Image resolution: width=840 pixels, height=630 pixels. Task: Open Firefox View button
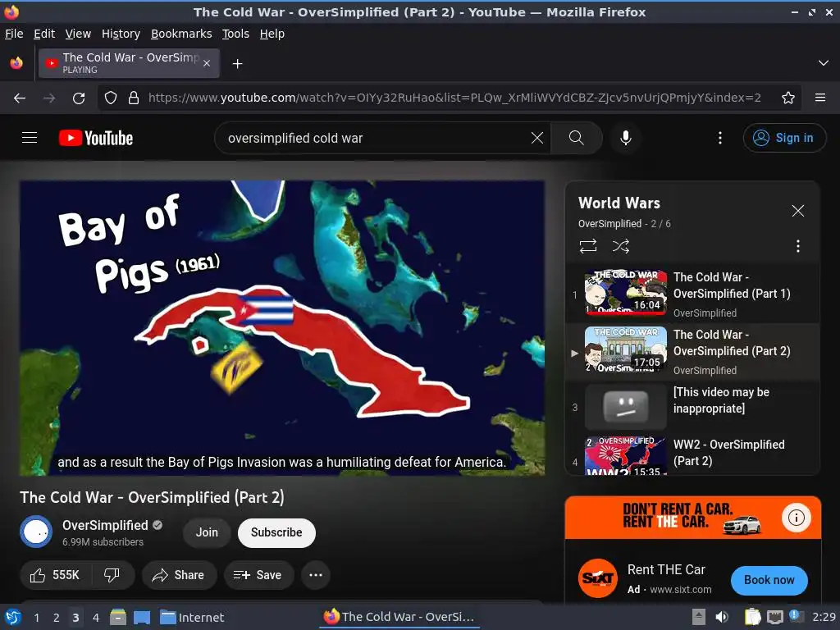(x=16, y=63)
